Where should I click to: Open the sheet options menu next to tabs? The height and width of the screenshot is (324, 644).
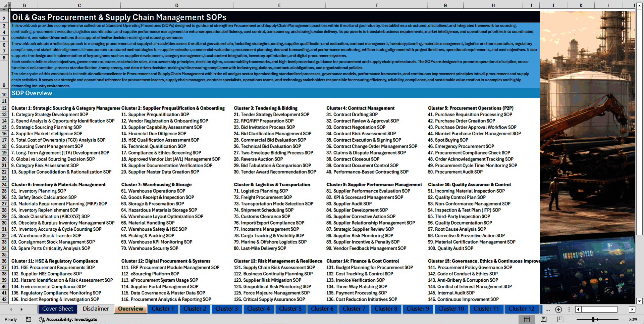coord(569,310)
